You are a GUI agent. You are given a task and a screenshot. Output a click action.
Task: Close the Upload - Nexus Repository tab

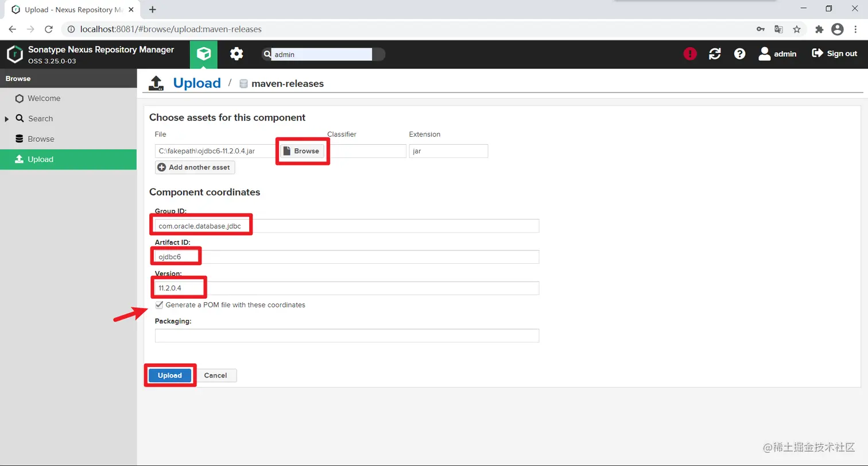click(x=131, y=10)
